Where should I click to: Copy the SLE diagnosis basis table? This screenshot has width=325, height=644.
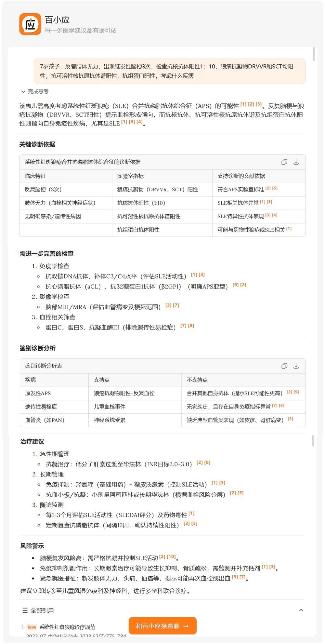pos(284,162)
